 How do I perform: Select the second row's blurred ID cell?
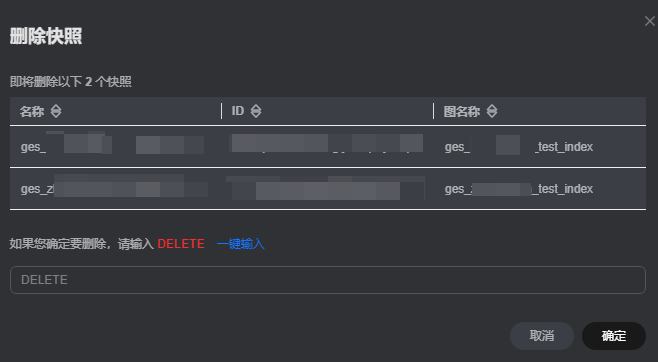[x=326, y=188]
